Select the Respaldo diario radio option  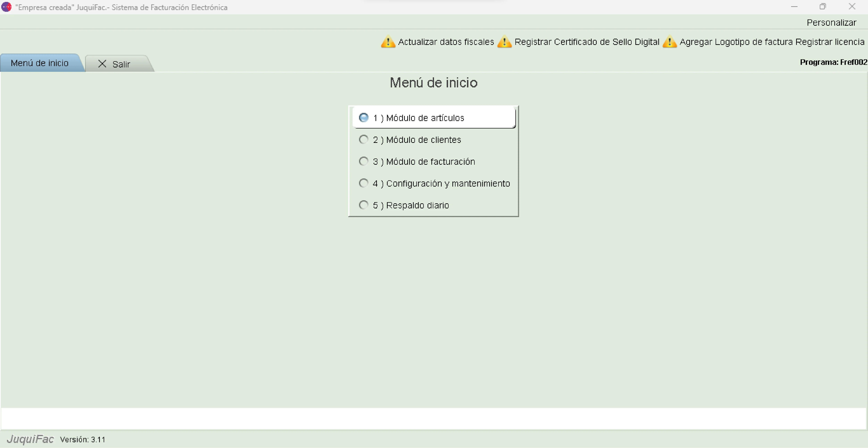[364, 205]
